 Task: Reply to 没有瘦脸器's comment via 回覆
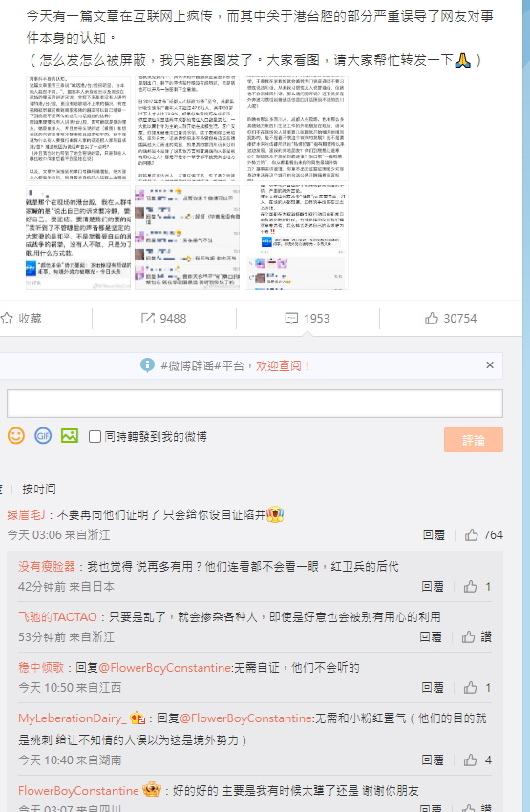[433, 586]
